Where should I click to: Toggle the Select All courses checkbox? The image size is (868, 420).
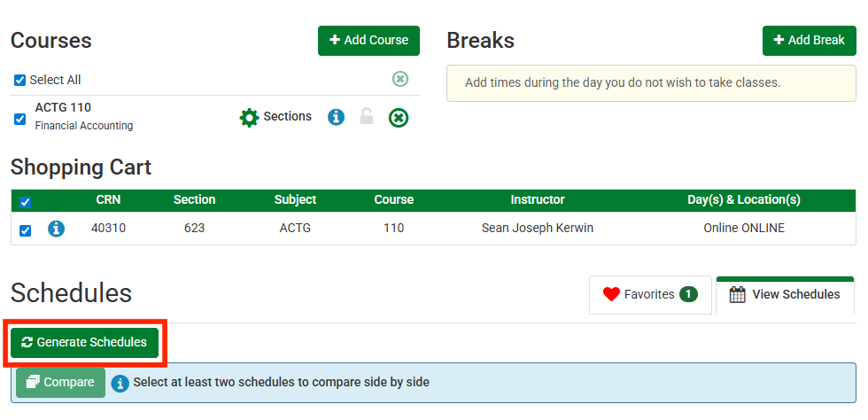tap(20, 81)
